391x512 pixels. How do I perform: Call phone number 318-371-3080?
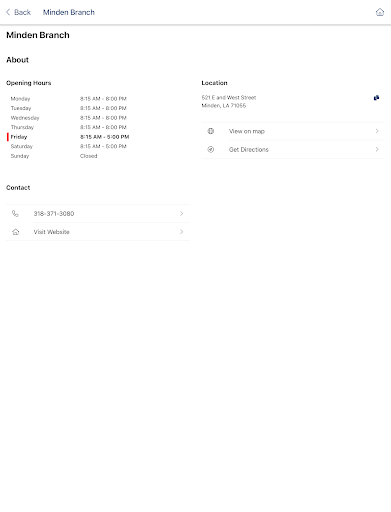pos(98,213)
